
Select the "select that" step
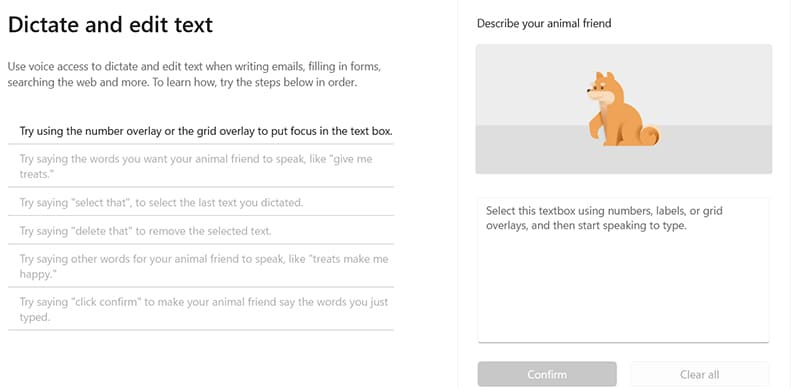tap(201, 202)
